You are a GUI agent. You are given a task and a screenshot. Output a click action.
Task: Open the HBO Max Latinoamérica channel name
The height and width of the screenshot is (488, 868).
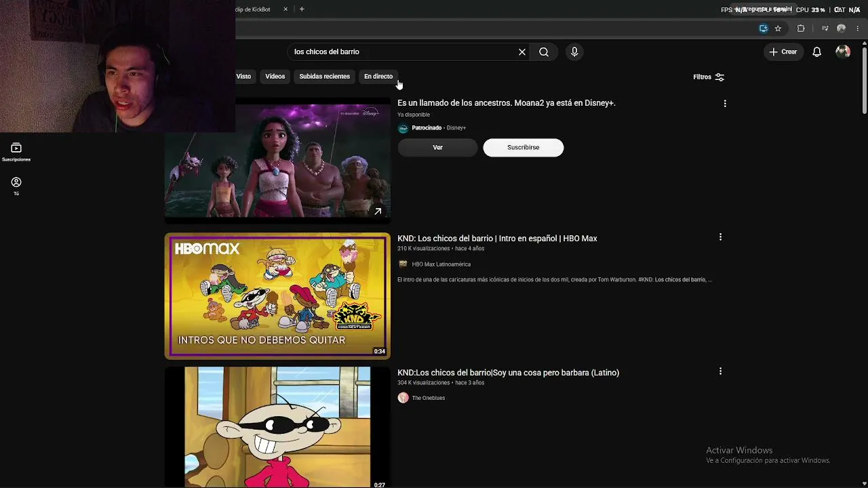click(x=441, y=264)
